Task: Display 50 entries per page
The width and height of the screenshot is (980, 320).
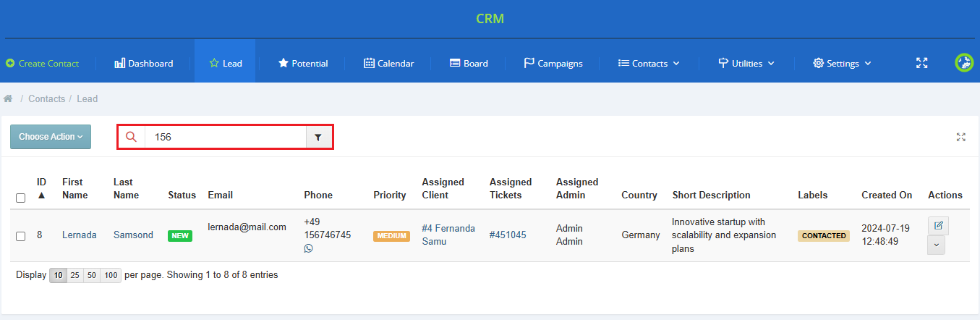Action: (x=91, y=275)
